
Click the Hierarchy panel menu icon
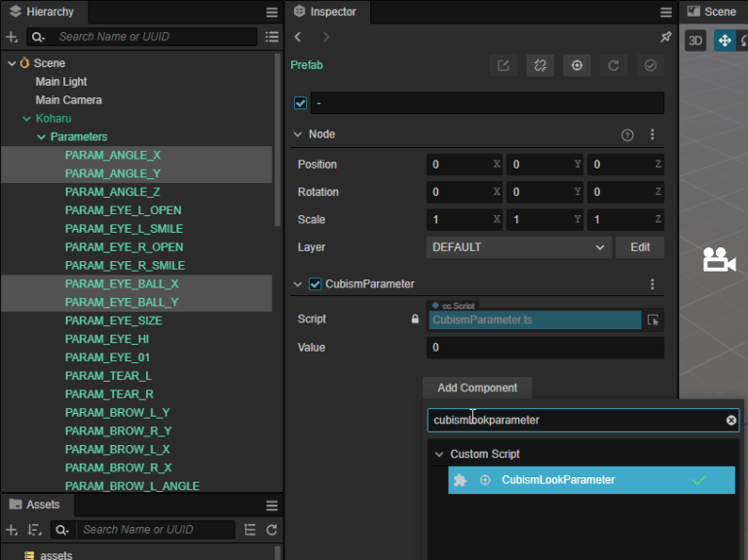point(272,12)
